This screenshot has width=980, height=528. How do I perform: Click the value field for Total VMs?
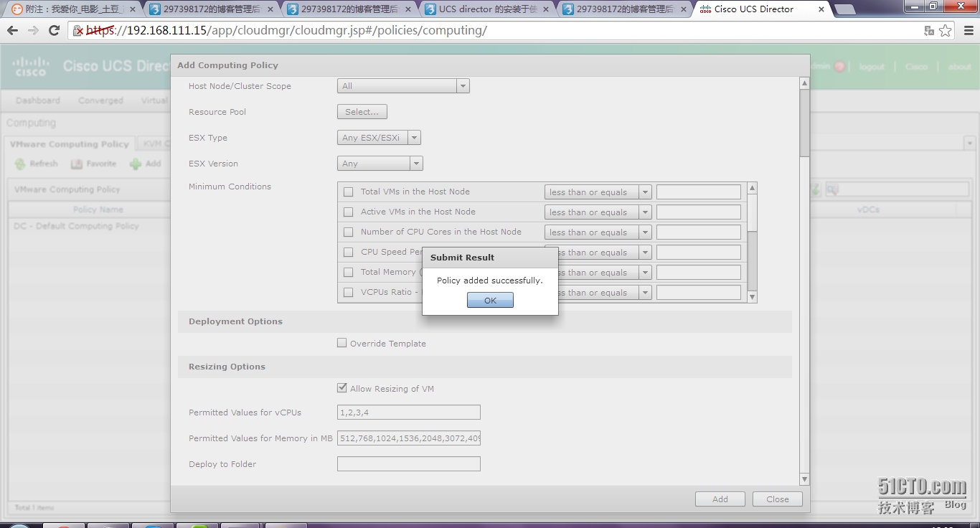tap(699, 192)
